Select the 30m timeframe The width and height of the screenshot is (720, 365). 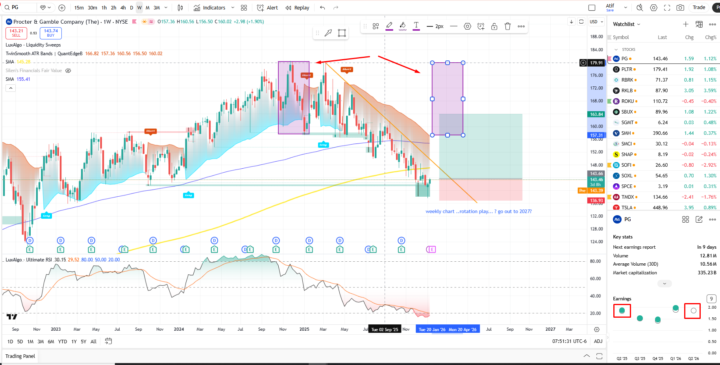pos(92,8)
